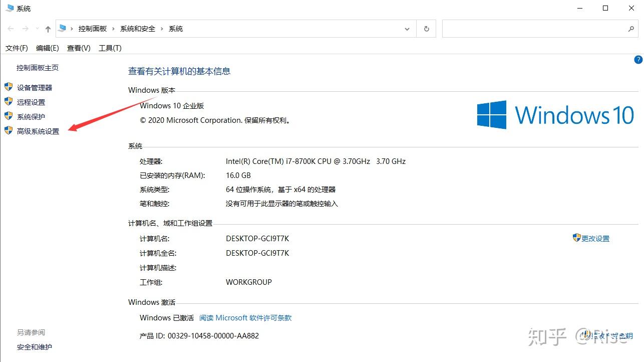Open the 工具(T) menu
Viewport: 644px width, 362px height.
coord(110,48)
